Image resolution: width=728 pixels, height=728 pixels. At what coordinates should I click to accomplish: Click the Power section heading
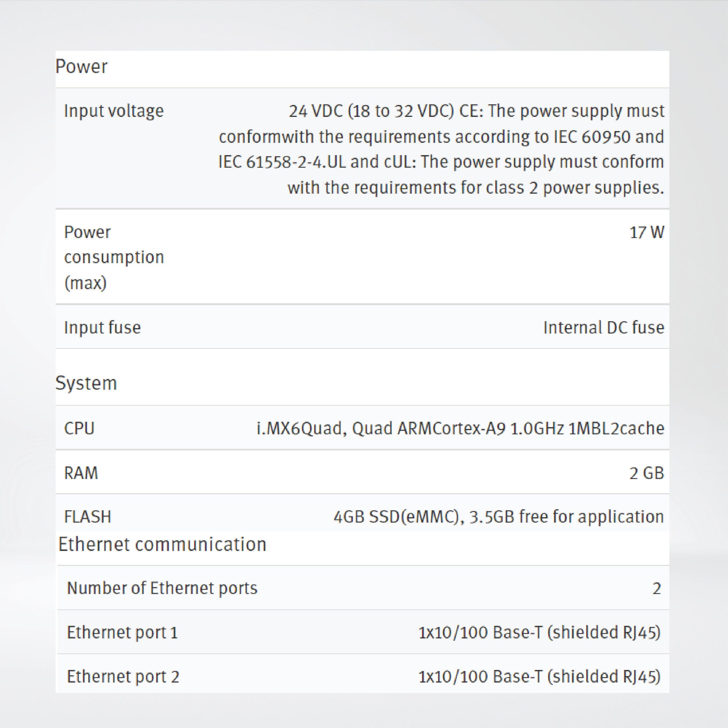81,67
